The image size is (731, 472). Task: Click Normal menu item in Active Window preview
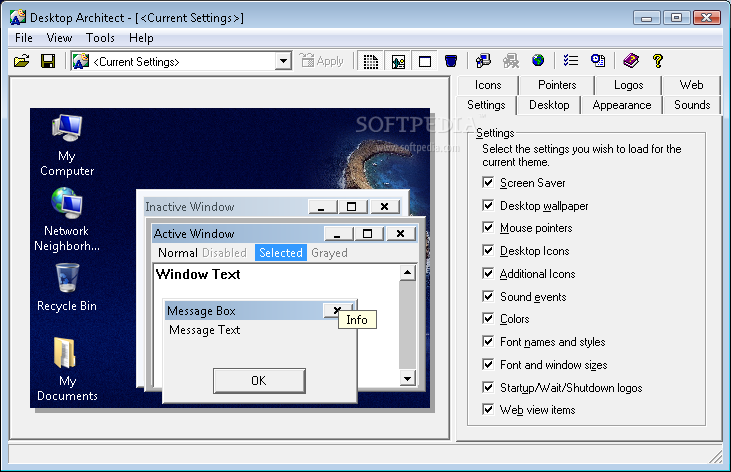pos(178,253)
